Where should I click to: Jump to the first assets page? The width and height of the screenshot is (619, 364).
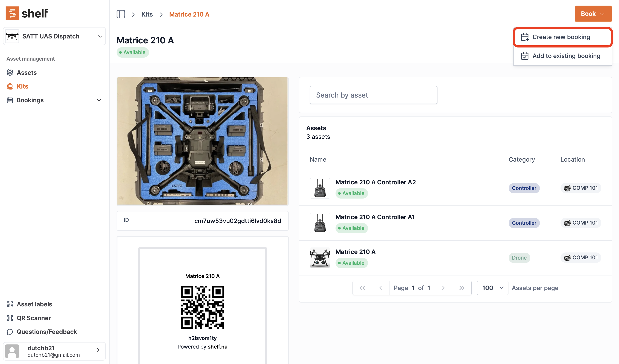362,288
